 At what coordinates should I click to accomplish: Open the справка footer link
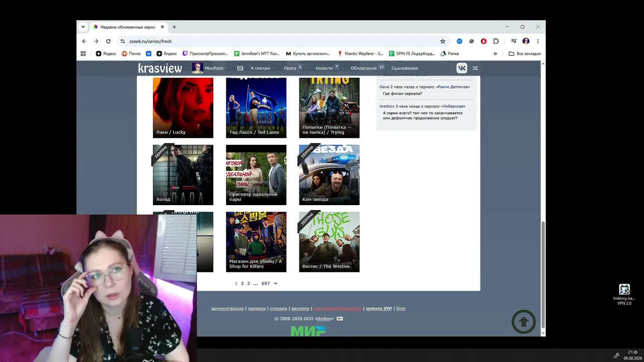point(279,309)
